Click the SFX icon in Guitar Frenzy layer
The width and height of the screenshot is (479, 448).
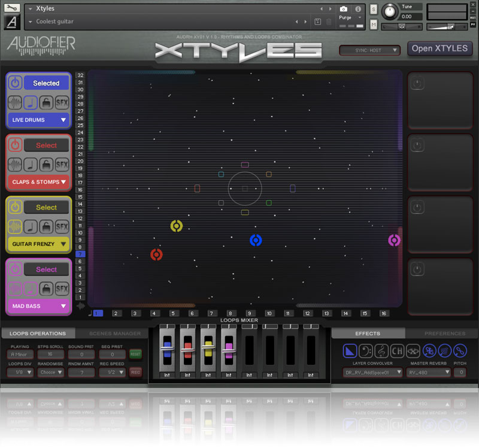pyautogui.click(x=62, y=227)
